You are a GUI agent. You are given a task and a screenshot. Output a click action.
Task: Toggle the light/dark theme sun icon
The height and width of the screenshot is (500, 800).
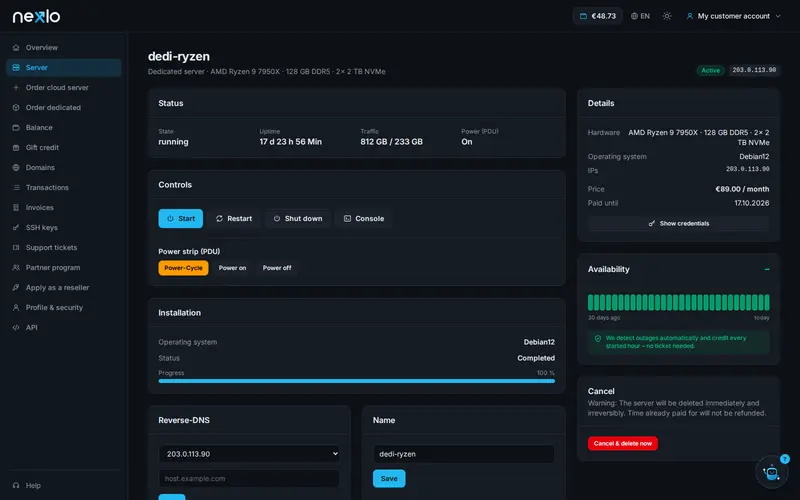666,16
